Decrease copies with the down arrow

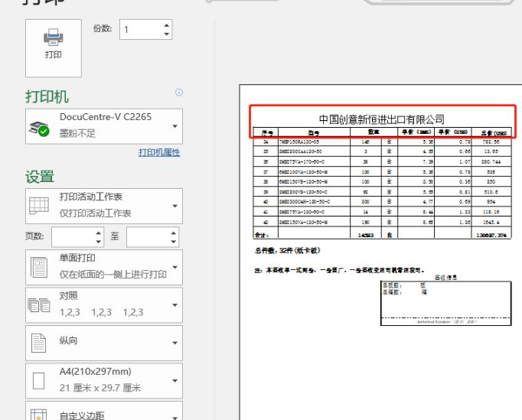(166, 34)
